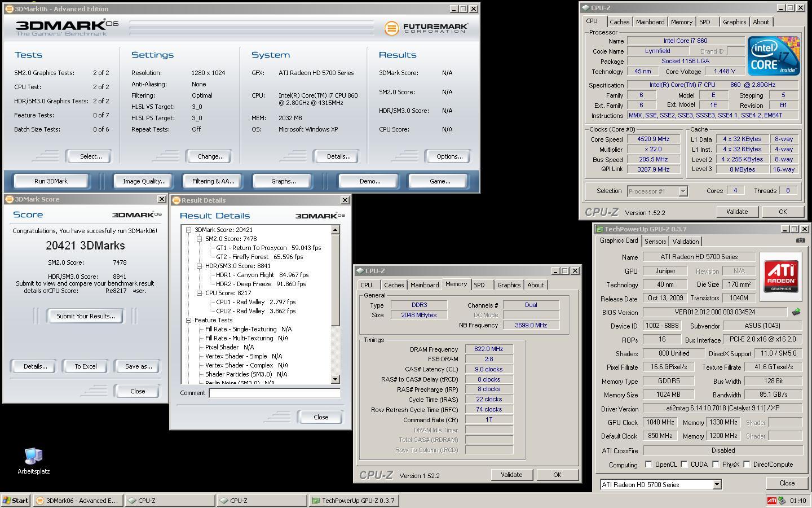Collapse the 3DMark Score tree node

pos(189,230)
